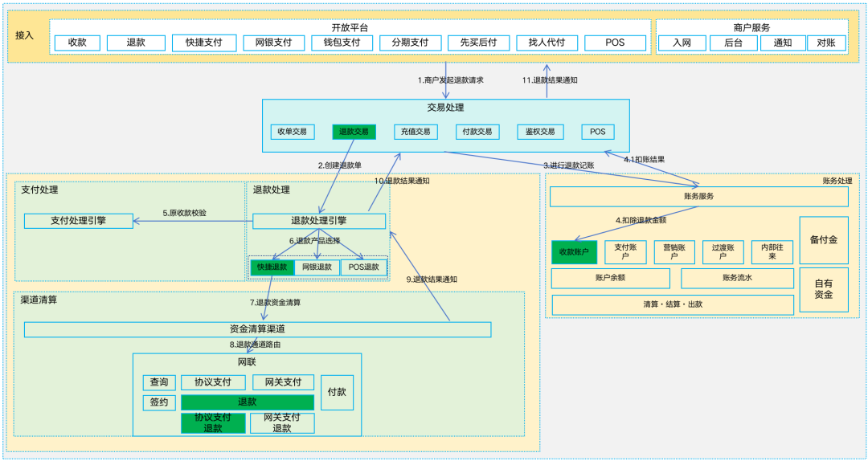The width and height of the screenshot is (868, 461).
Task: Click the 查询 box in 网联
Action: click(x=159, y=382)
